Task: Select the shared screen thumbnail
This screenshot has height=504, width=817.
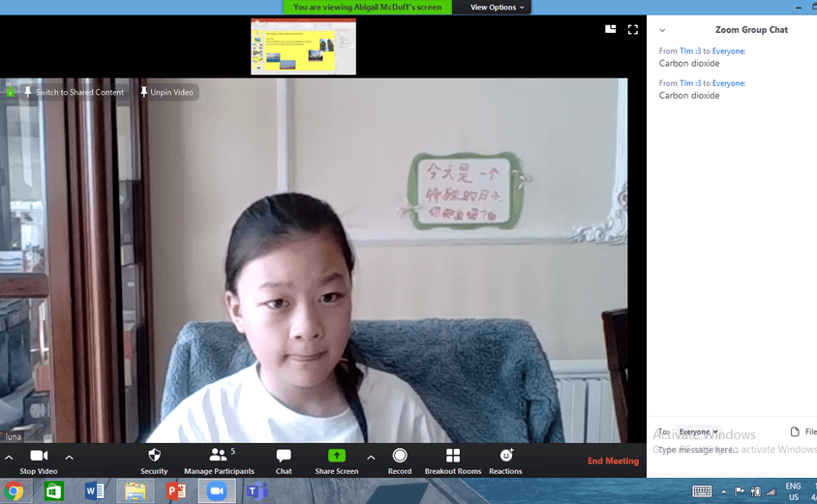Action: (303, 46)
